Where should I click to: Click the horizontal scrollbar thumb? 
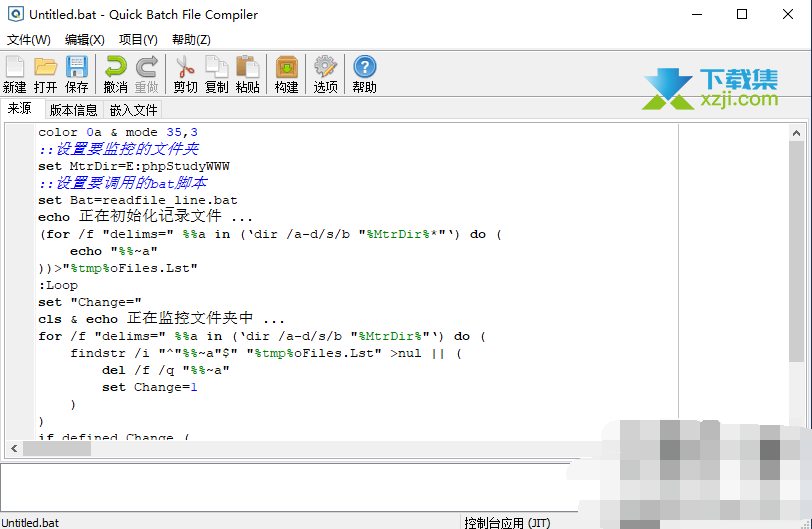57,449
